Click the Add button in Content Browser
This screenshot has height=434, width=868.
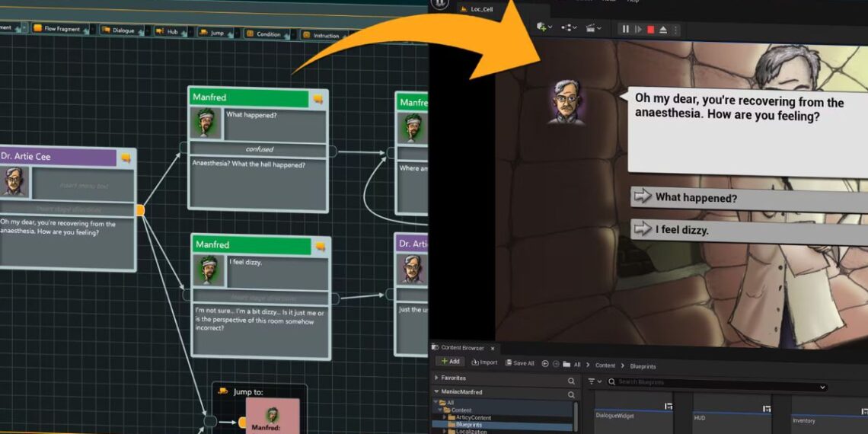pyautogui.click(x=449, y=362)
